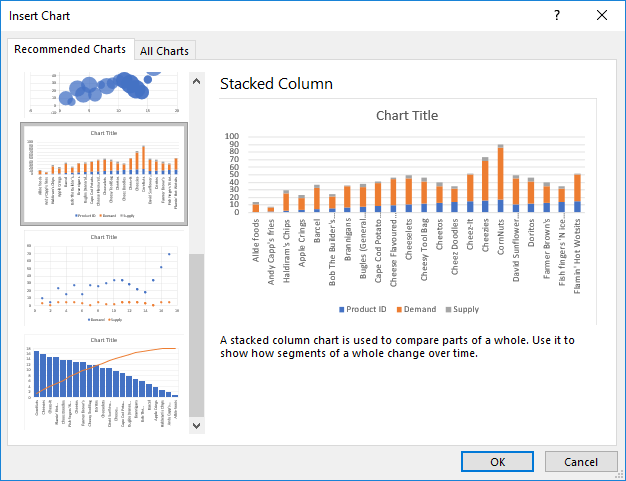The image size is (626, 481).
Task: Open help via the question mark icon
Action: [x=556, y=15]
